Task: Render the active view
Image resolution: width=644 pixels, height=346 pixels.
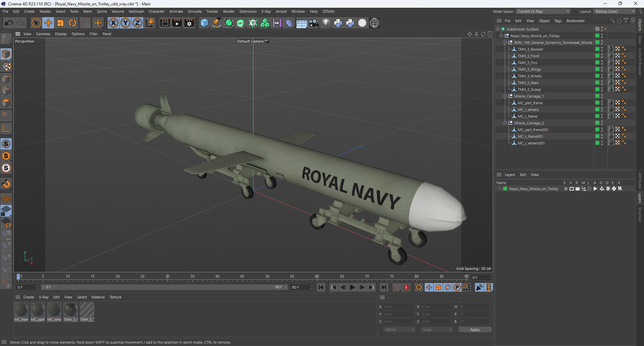Action: 165,23
